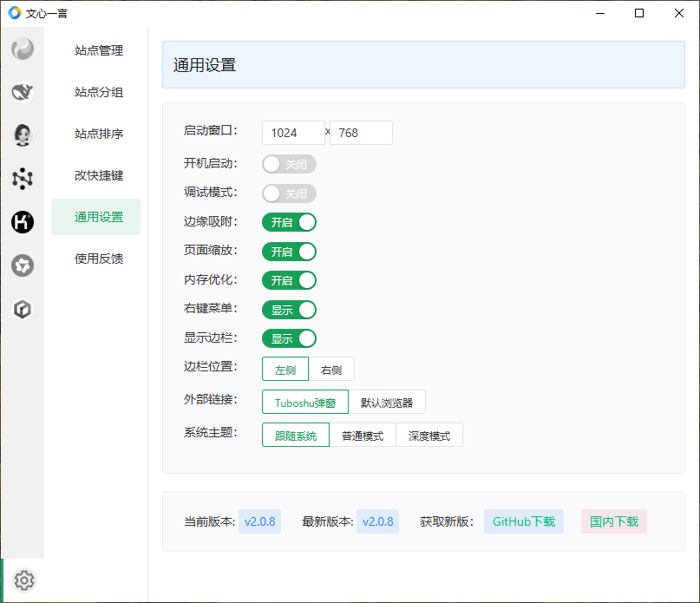Screen dimensions: 700x603
Task: Toggle the 显示边栏 switch
Action: pyautogui.click(x=289, y=338)
